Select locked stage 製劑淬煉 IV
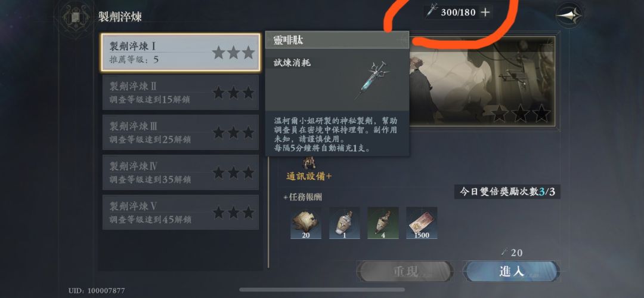The image size is (644, 298). (x=181, y=172)
